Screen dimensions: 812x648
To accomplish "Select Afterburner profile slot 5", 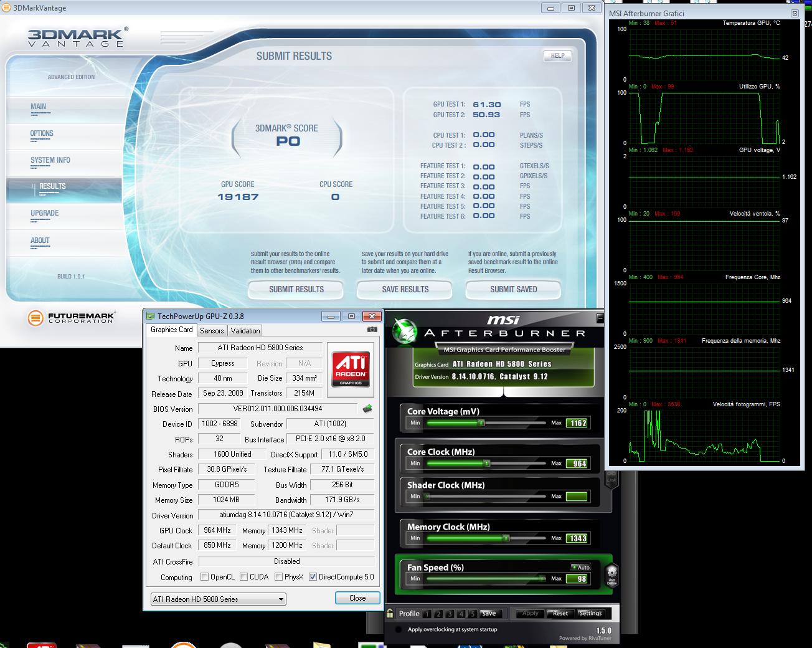I will click(472, 614).
